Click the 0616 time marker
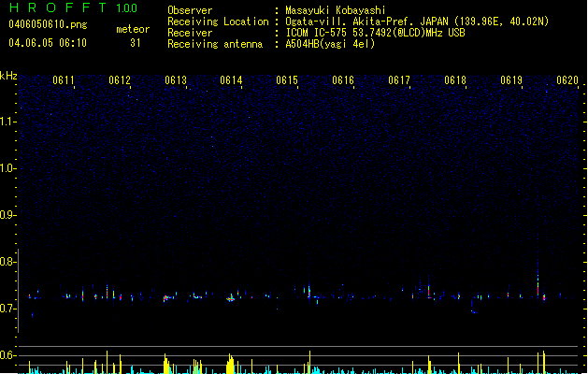Viewport: 588px width, 374px height. point(343,80)
